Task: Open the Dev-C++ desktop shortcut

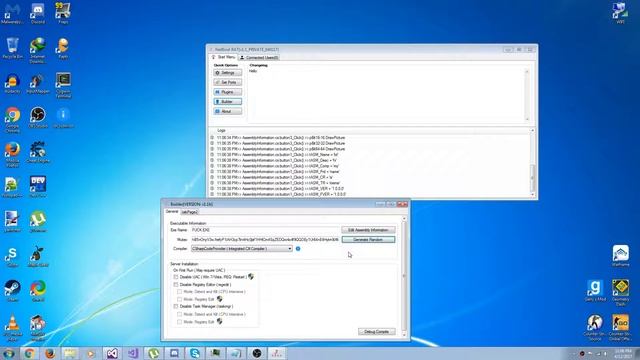Action: (38, 187)
